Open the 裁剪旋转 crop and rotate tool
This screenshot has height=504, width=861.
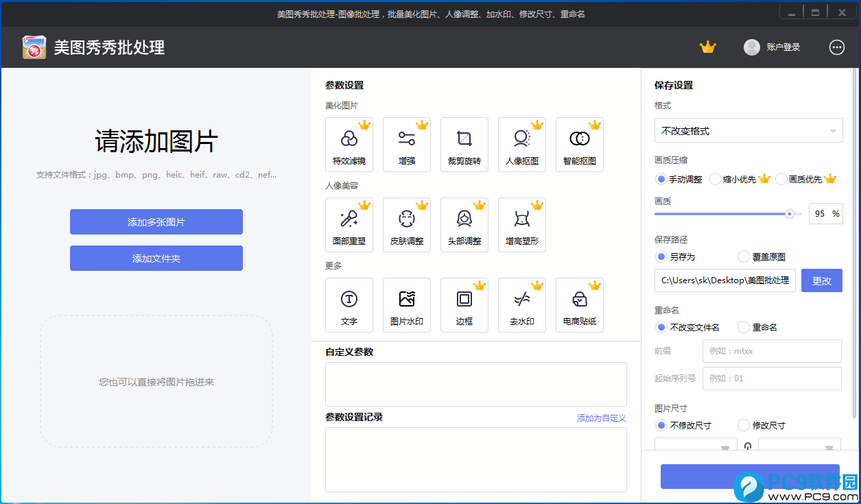pos(464,145)
